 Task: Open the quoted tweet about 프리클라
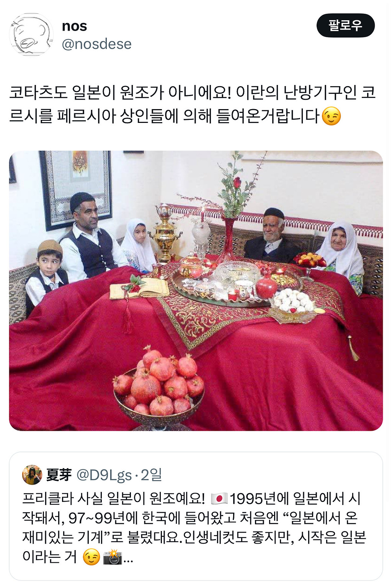pyautogui.click(x=196, y=516)
